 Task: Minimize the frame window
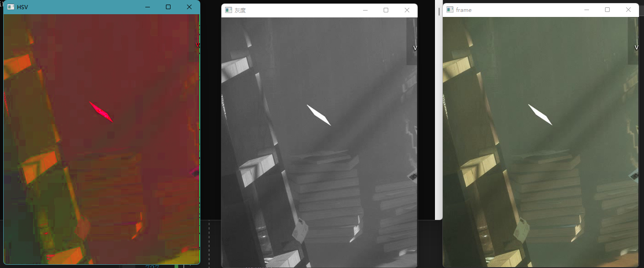587,10
